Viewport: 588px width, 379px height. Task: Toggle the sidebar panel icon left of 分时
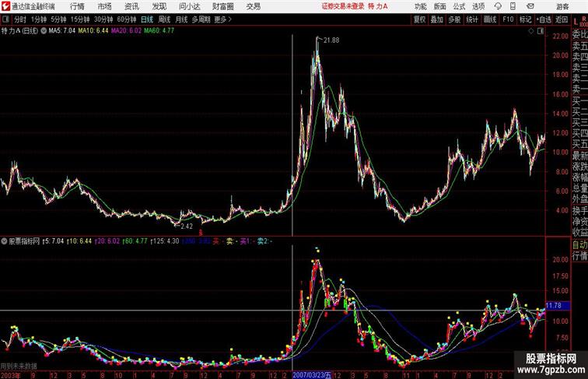5,19
